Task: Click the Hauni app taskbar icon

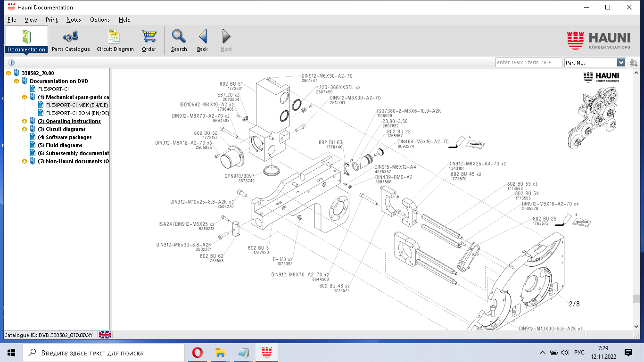Action: (x=266, y=353)
